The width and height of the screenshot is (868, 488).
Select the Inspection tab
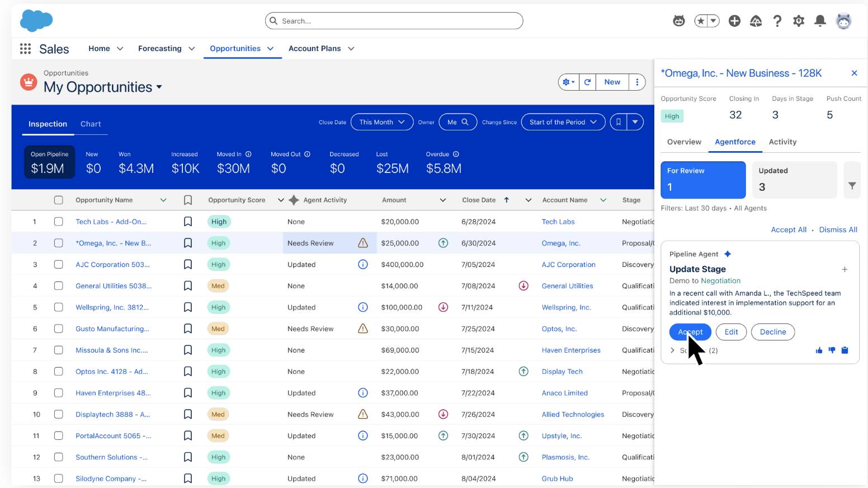(x=48, y=124)
